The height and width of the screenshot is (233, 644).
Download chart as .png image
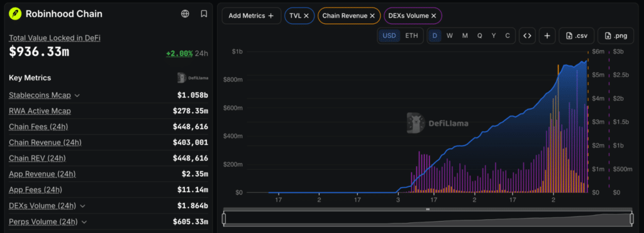(616, 36)
